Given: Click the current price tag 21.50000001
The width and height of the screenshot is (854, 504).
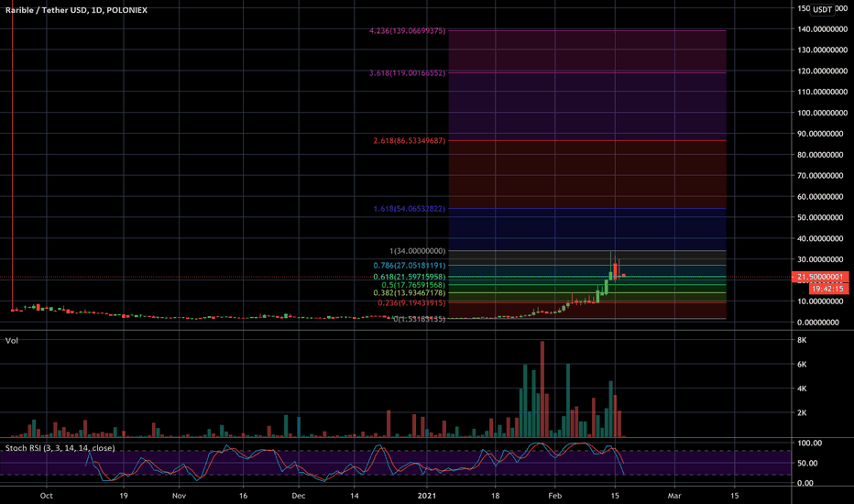Looking at the screenshot, I should coord(820,278).
